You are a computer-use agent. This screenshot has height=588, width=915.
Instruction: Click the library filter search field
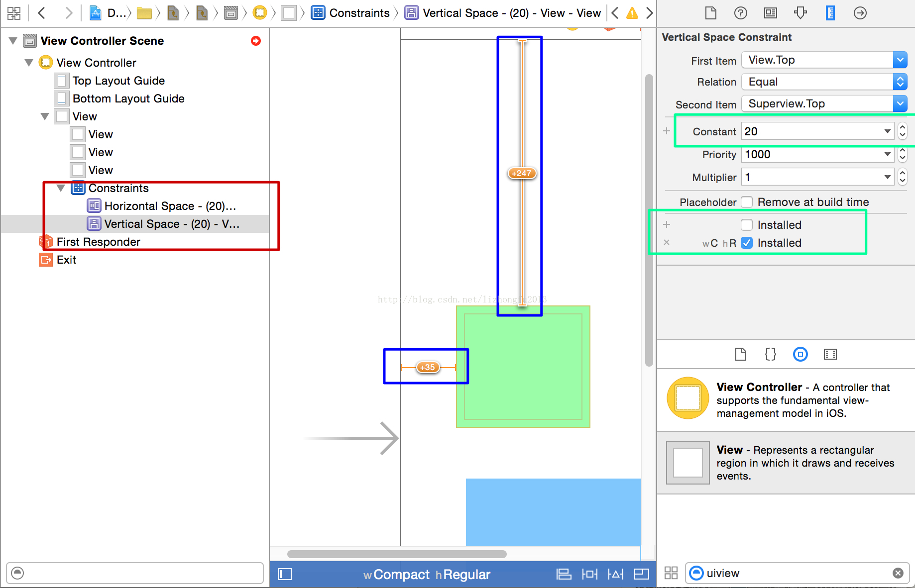(799, 573)
